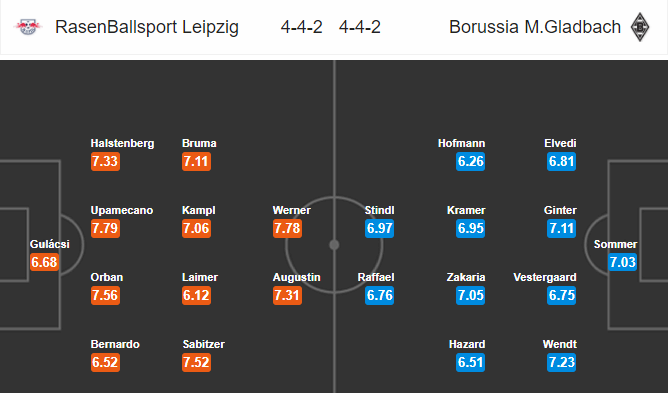668x393 pixels.
Task: Click Hofmann's 6.26 rating badge
Action: [x=470, y=162]
